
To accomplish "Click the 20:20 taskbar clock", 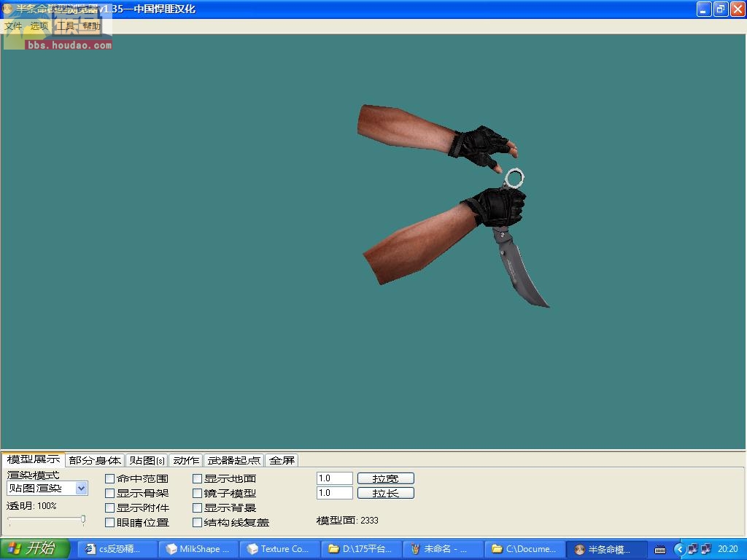I will point(727,550).
